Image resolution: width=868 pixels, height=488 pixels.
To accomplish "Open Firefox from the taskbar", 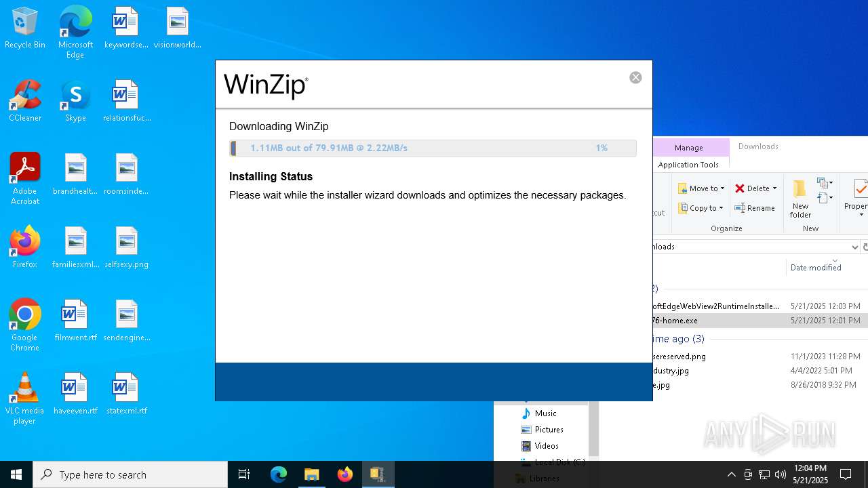I will pyautogui.click(x=345, y=474).
